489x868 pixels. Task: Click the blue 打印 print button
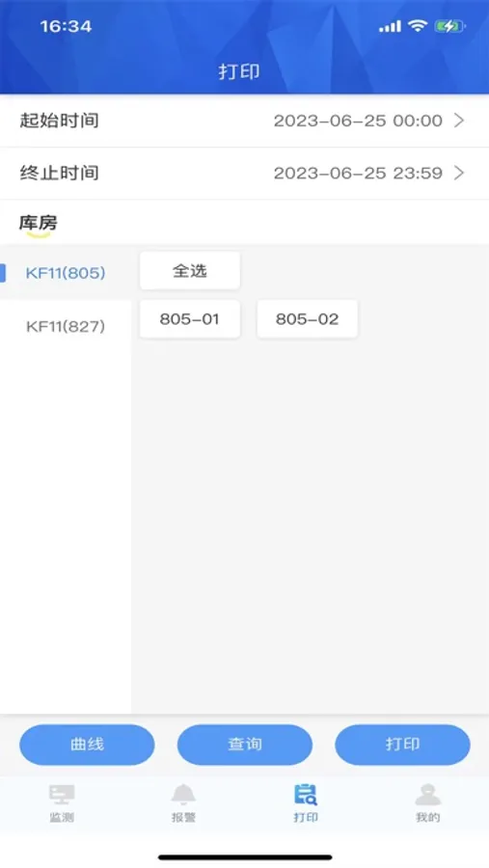(402, 745)
